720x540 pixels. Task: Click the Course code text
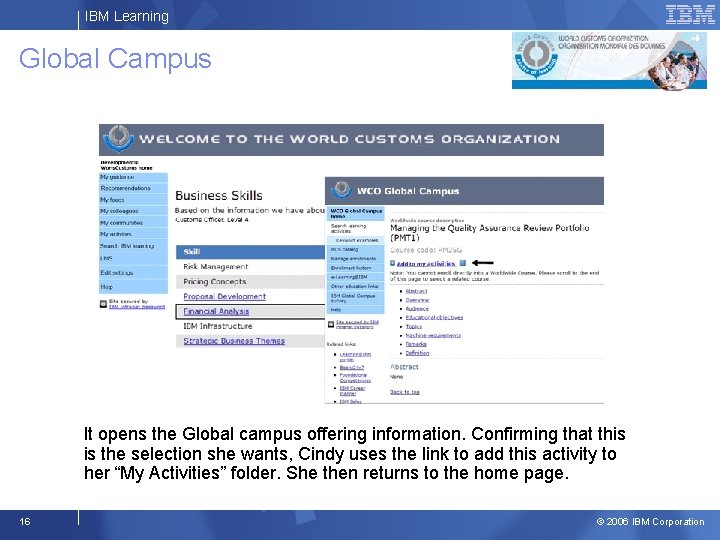[x=426, y=250]
